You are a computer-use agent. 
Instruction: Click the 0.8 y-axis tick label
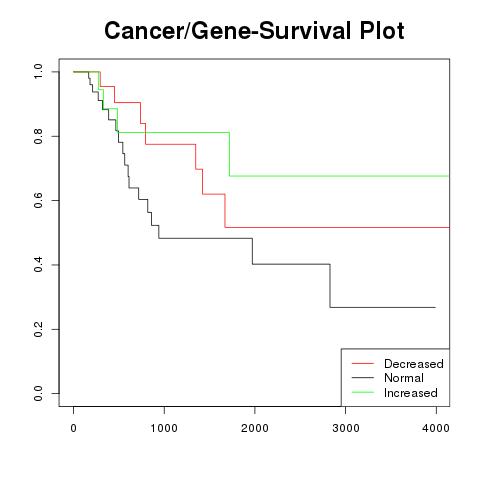[38, 136]
